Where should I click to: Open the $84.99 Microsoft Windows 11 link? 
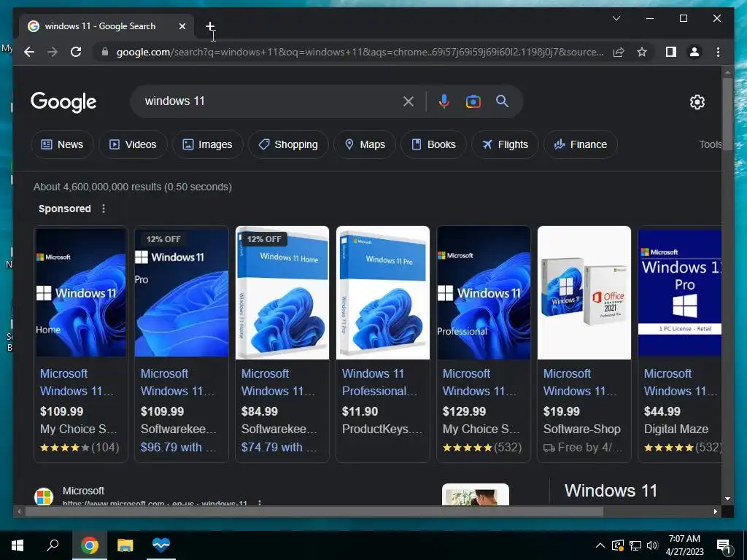coord(278,382)
